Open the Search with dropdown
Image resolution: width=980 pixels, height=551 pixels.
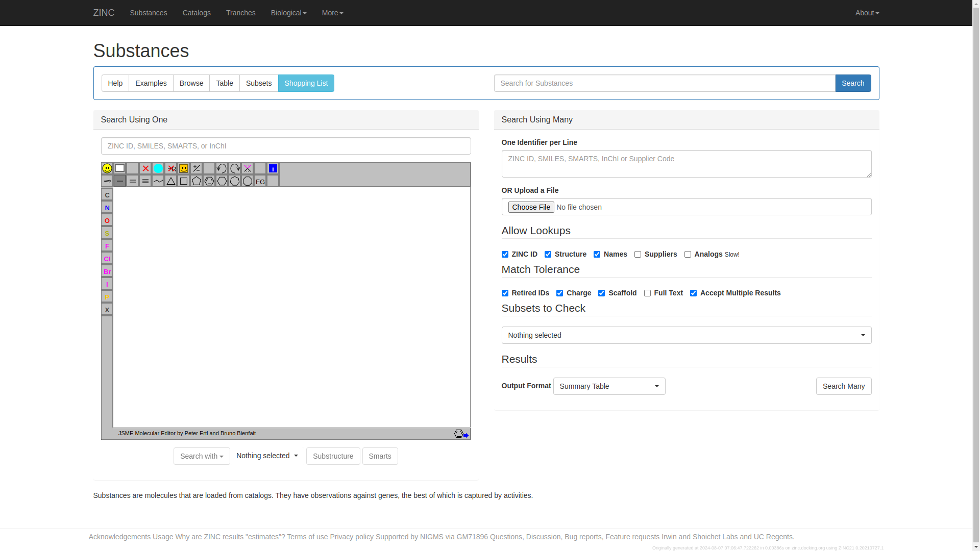tap(202, 456)
